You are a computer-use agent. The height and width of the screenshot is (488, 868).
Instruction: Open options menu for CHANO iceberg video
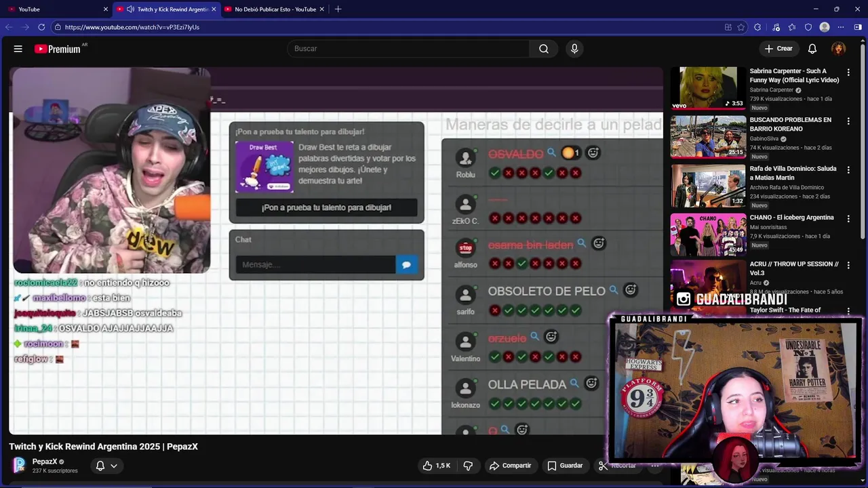(848, 218)
